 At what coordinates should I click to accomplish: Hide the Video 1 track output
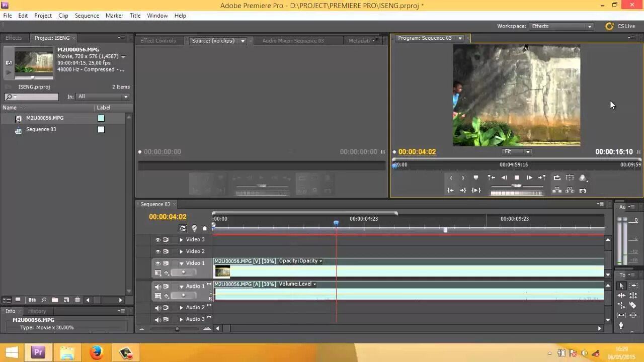(157, 263)
